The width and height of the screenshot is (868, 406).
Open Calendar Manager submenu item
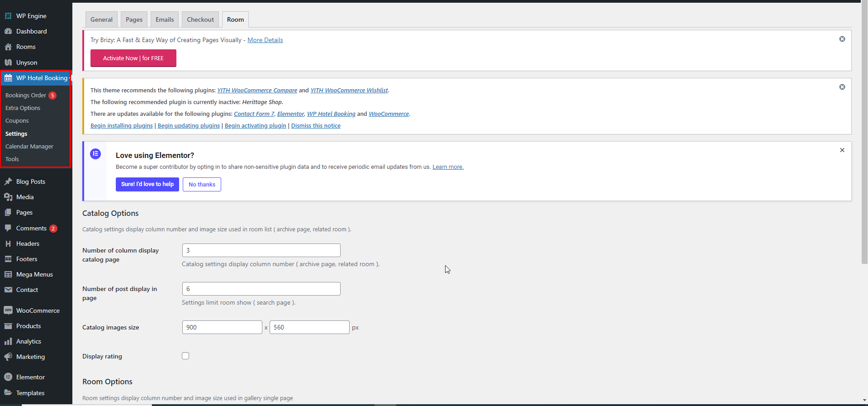coord(29,147)
